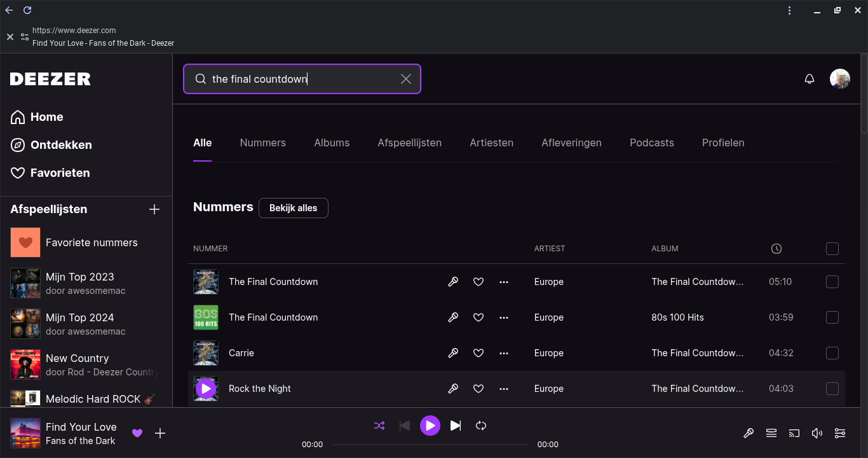Switch to the Profielen tab
868x458 pixels.
pos(723,143)
